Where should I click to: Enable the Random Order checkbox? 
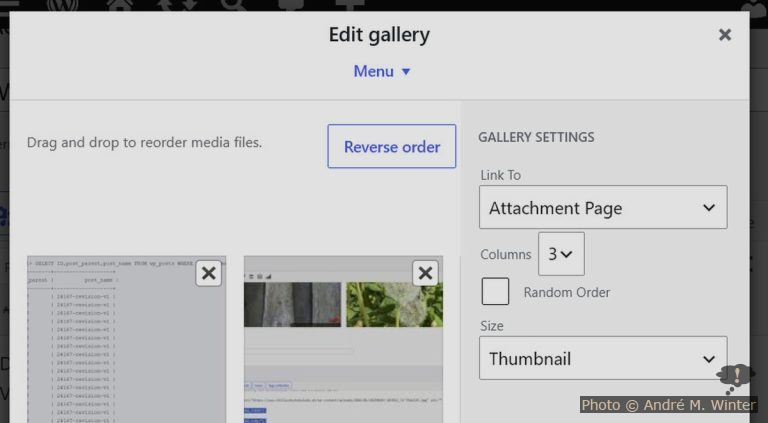point(495,292)
